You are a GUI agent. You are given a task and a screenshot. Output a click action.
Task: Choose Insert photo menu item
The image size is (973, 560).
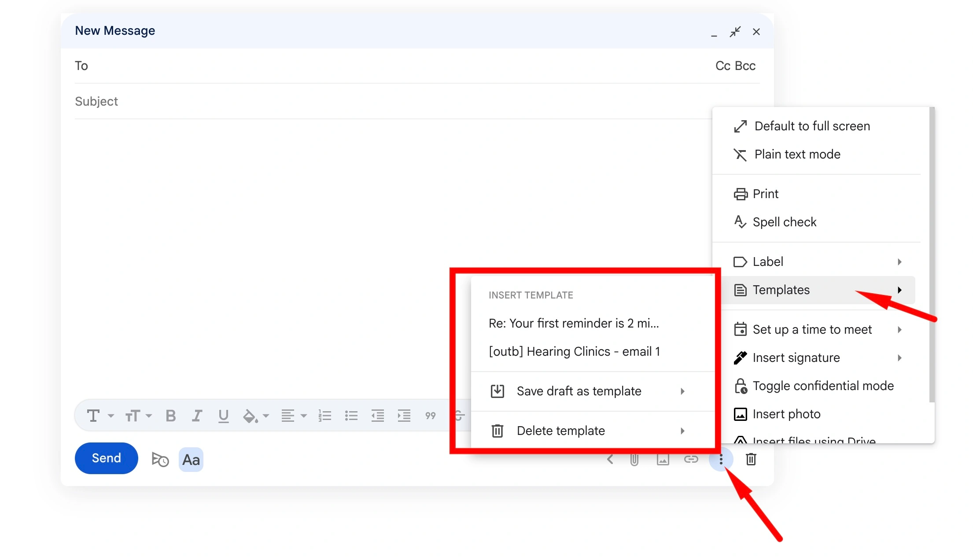[x=818, y=414]
